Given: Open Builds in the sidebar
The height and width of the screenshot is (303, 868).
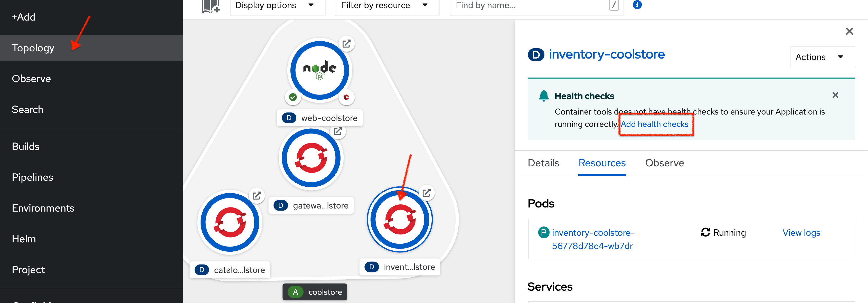Looking at the screenshot, I should (26, 146).
